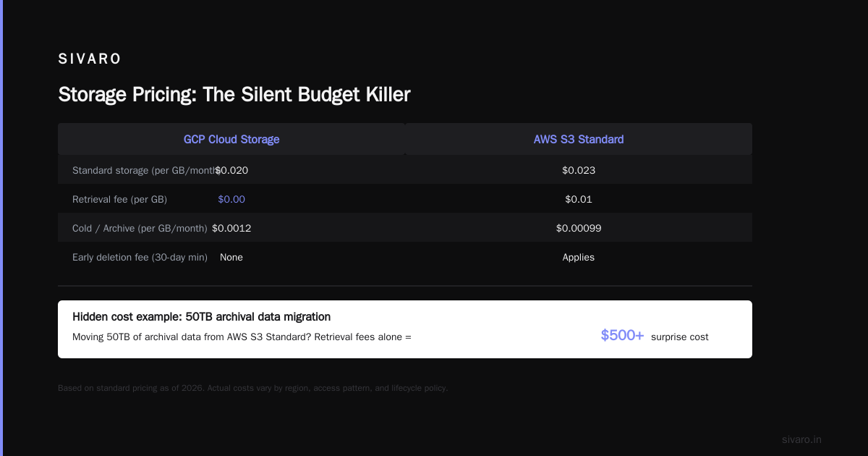This screenshot has height=456, width=868.
Task: Click the 'Cold / Archive (per GB/month)' row label
Action: tap(140, 228)
